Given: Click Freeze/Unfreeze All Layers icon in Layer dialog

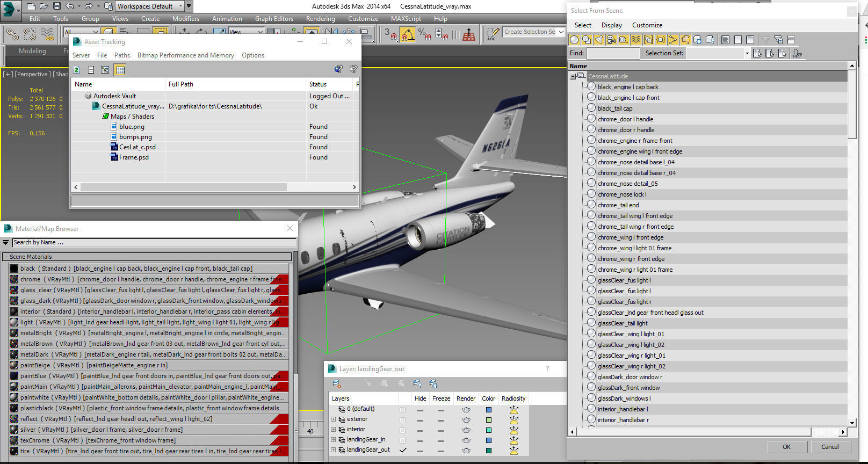Looking at the screenshot, I should click(433, 384).
